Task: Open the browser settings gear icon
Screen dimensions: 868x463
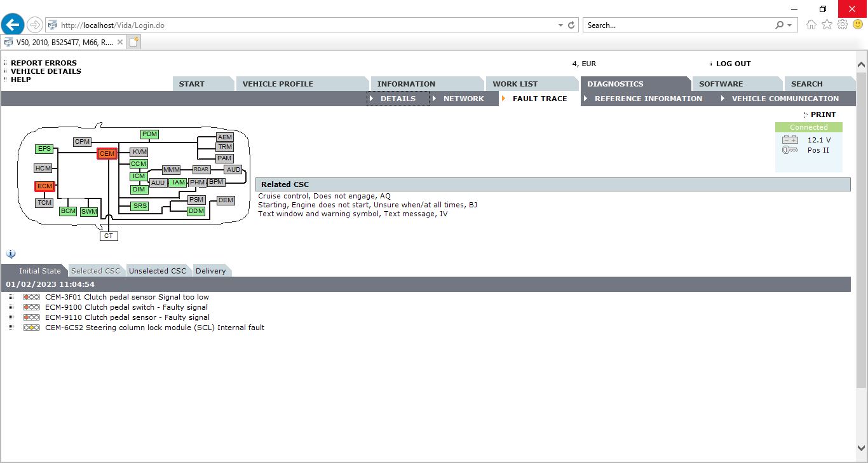Action: 843,25
